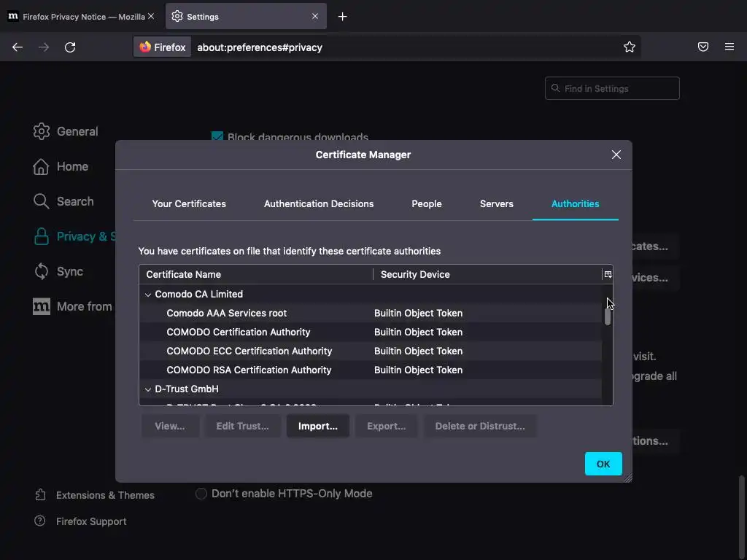Image resolution: width=747 pixels, height=560 pixels.
Task: Sort by Certificate Name column header
Action: pos(256,275)
